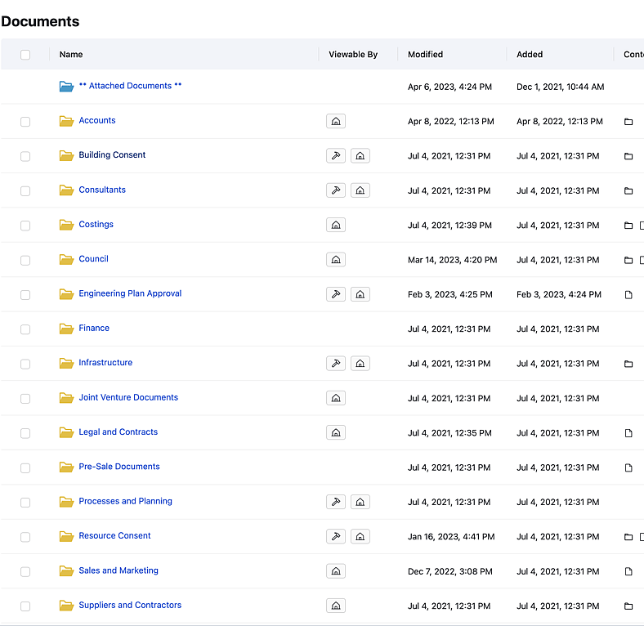
Task: Sort documents by Modified column header
Action: coord(425,55)
